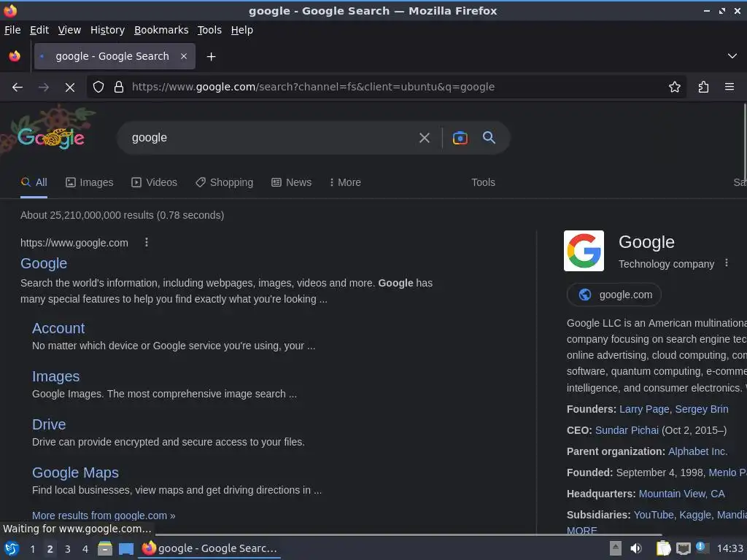This screenshot has height=560, width=747.
Task: Click the Google G logo thumbnail
Action: pos(584,251)
